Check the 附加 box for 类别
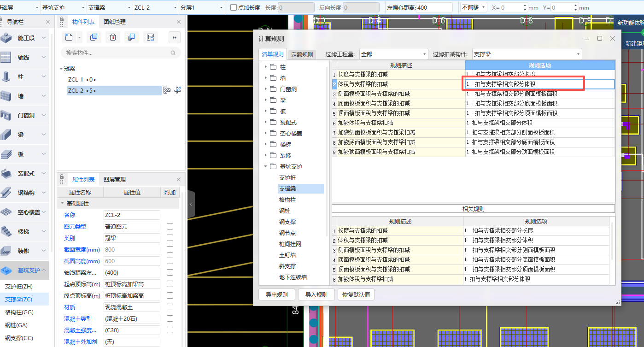Viewport: 644px width, 347px height. point(170,238)
